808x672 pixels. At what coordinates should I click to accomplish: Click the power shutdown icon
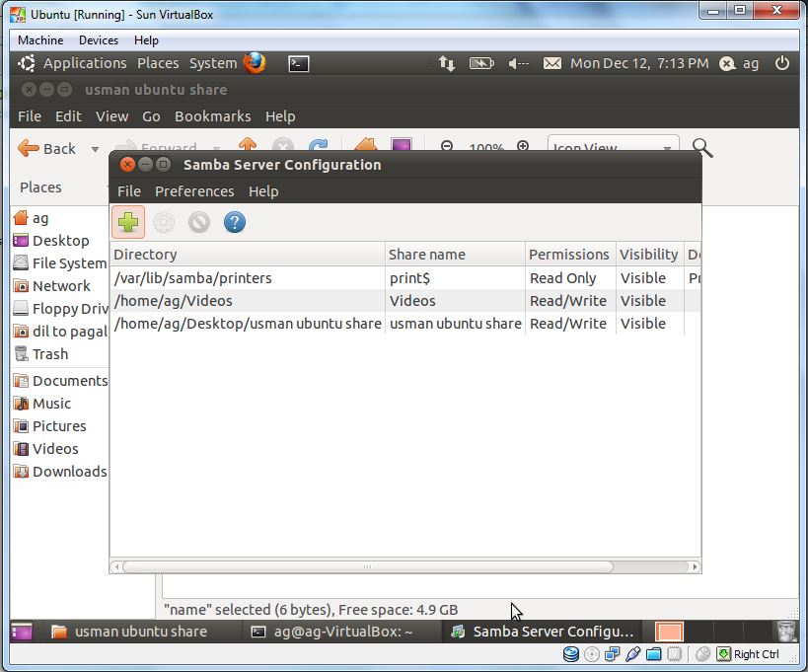pyautogui.click(x=781, y=63)
